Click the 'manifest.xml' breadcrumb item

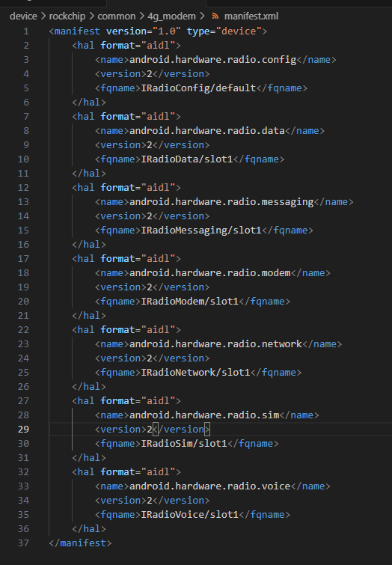(251, 16)
